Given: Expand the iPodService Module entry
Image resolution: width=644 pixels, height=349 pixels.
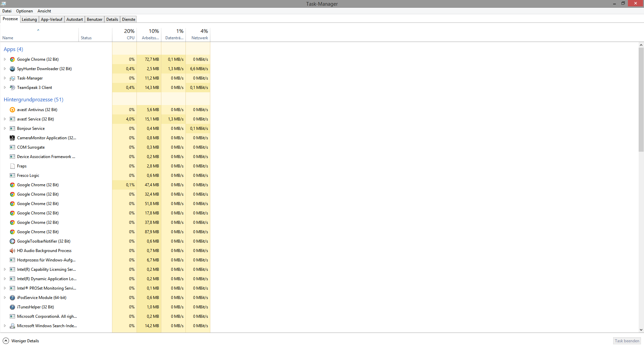Looking at the screenshot, I should coord(5,298).
